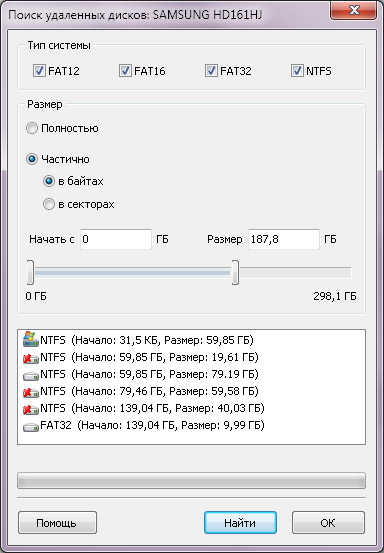Close the Поиск удаленных дисков dialog
Screen dimensions: 384x553
pos(353,11)
